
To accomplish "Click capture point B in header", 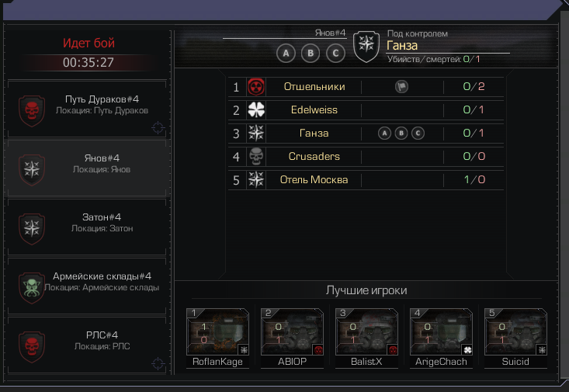I will click(x=311, y=54).
